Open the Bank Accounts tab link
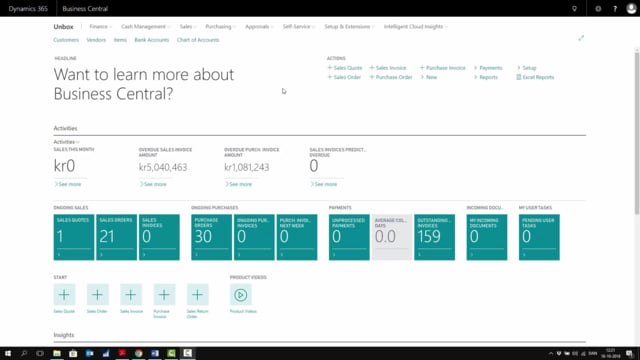 151,40
